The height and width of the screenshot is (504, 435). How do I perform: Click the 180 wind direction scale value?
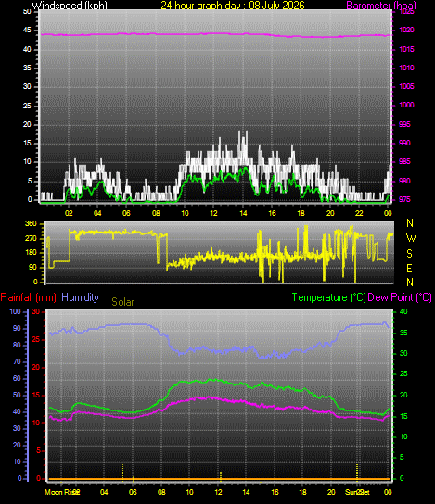coord(31,253)
